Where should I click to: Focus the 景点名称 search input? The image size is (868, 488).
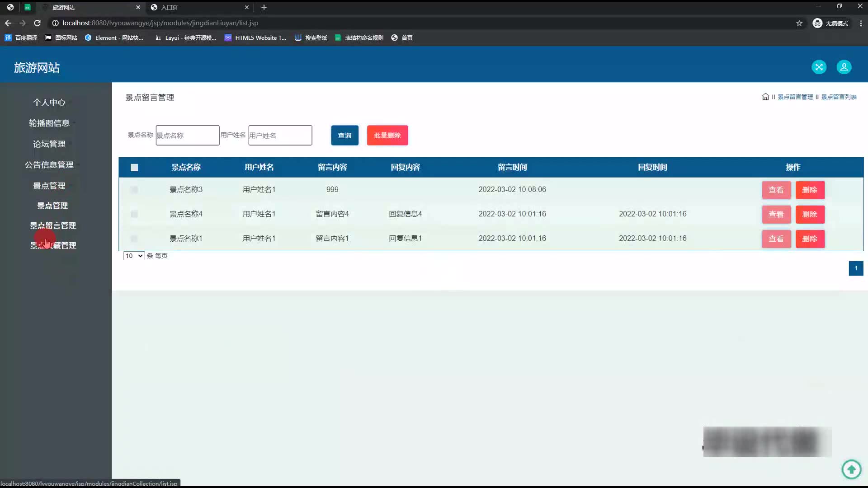[x=188, y=135]
